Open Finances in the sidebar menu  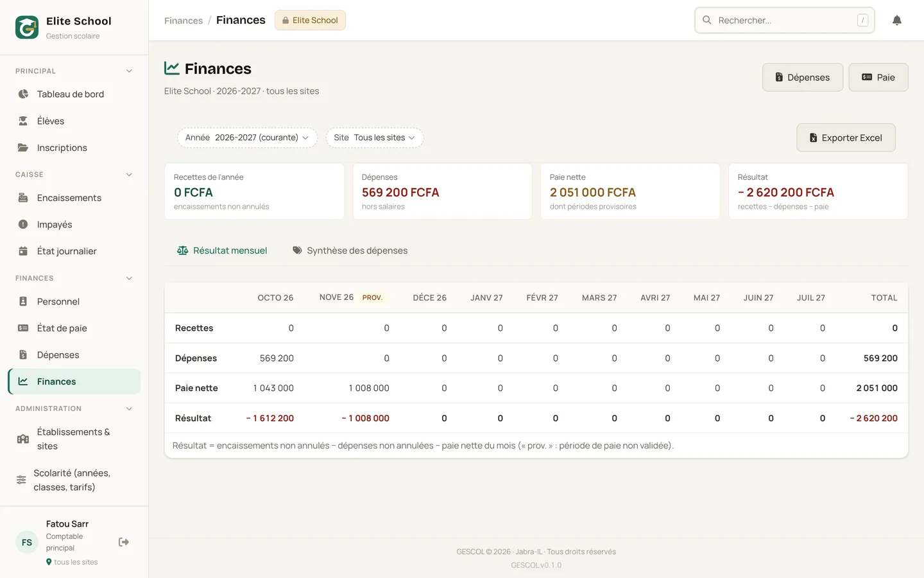click(74, 381)
